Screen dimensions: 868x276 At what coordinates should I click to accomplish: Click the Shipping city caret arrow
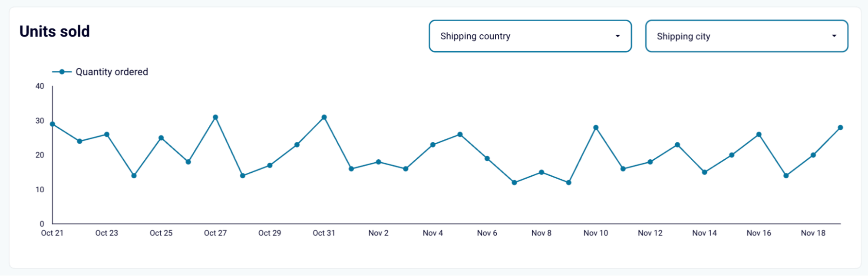[x=834, y=36]
